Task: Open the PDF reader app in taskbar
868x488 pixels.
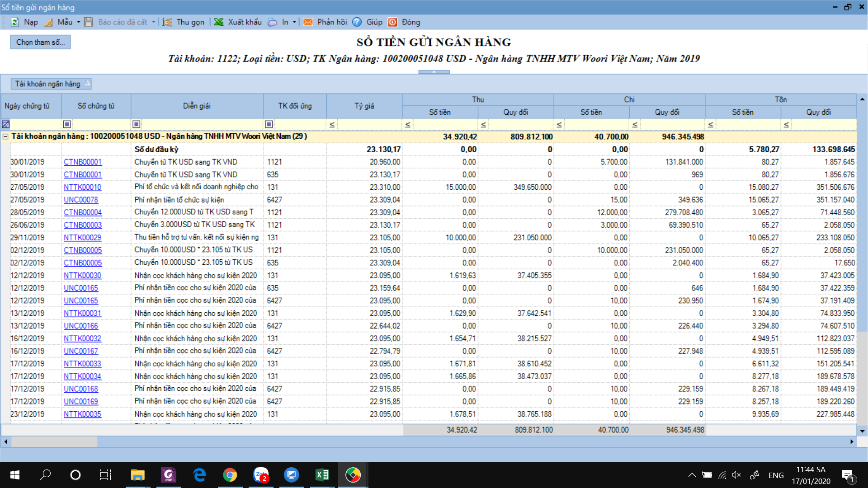Action: [169, 475]
